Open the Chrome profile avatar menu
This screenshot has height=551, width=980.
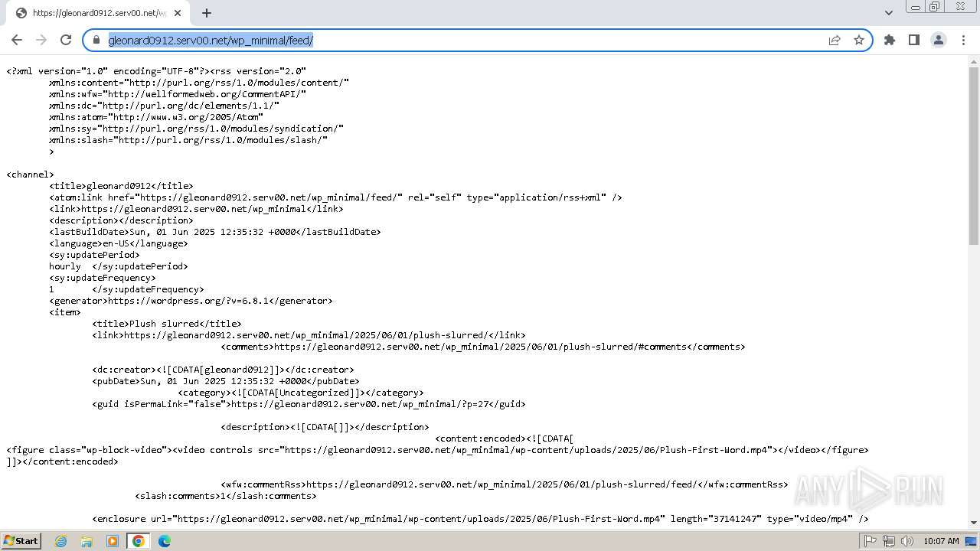(939, 40)
